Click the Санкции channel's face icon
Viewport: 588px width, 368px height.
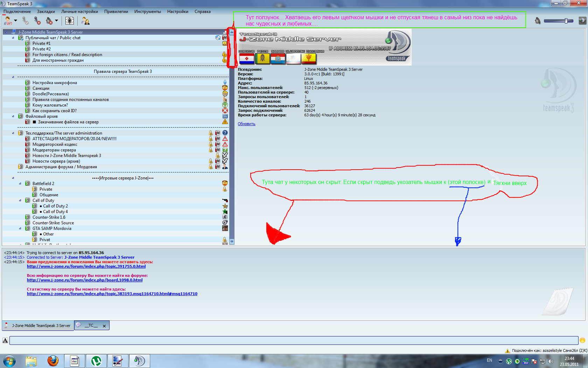[225, 88]
